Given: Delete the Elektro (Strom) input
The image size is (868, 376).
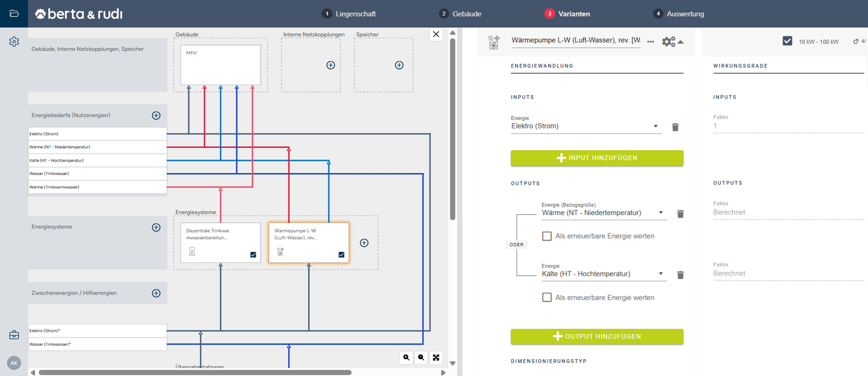Looking at the screenshot, I should point(675,127).
